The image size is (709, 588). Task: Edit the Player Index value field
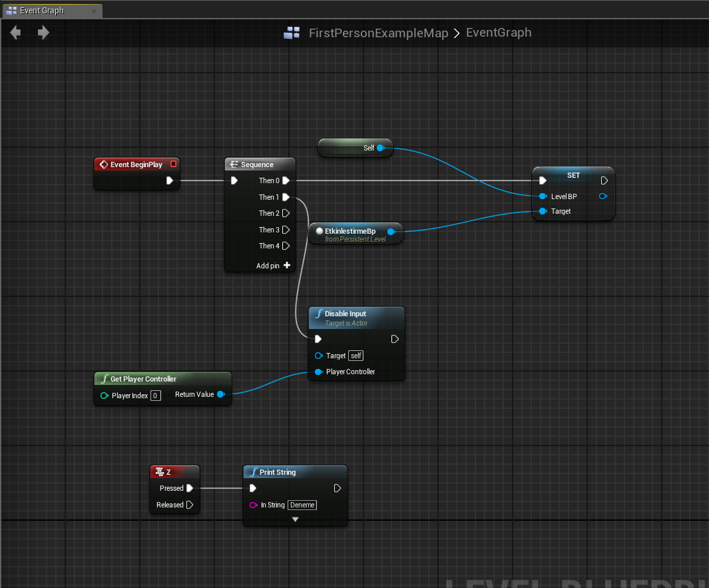[x=155, y=396]
